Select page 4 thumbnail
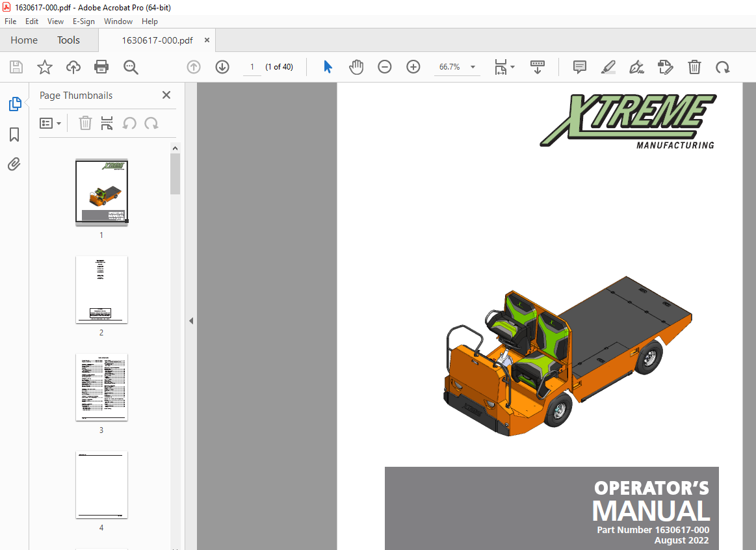The image size is (756, 550). click(x=102, y=485)
